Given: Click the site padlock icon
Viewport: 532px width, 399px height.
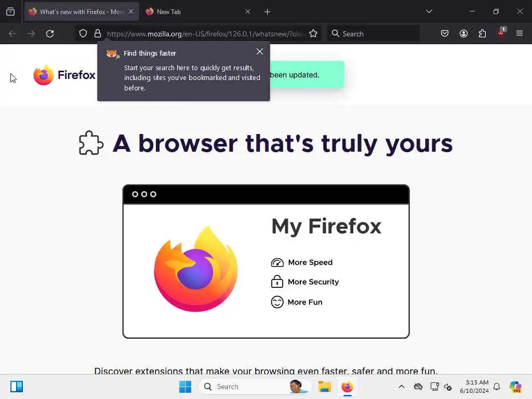Looking at the screenshot, I should click(x=98, y=34).
